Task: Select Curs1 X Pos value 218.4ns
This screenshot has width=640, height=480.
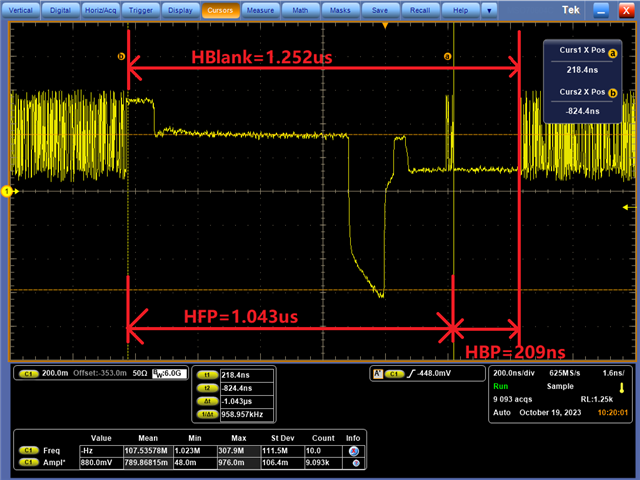Action: click(x=582, y=70)
